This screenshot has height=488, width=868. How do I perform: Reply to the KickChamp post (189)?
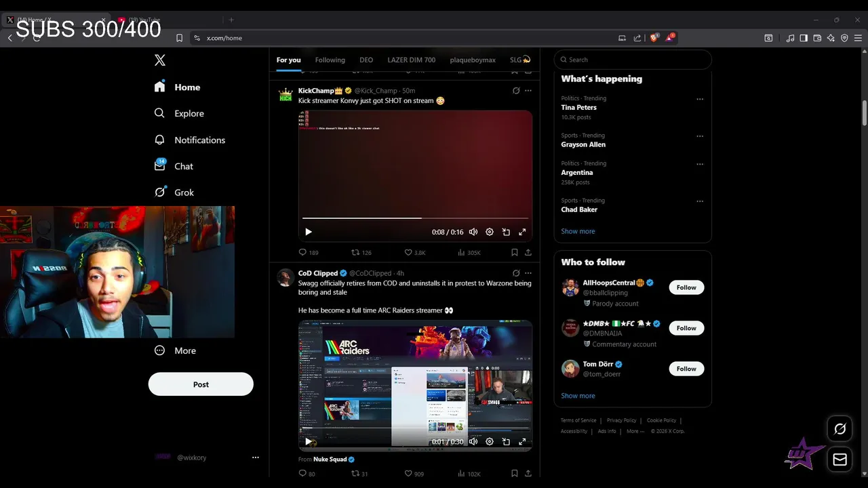coord(309,252)
